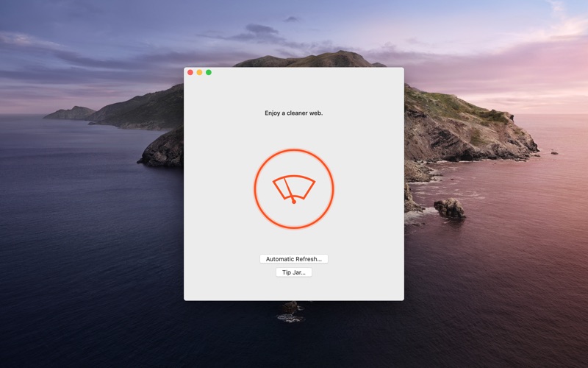Click the orange windshield wiper icon
This screenshot has width=588, height=368.
point(294,189)
